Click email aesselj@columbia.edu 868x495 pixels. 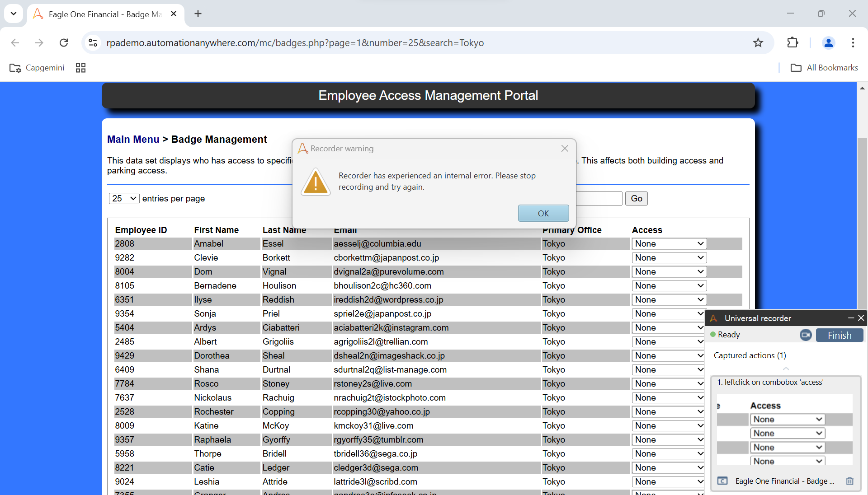tap(377, 244)
